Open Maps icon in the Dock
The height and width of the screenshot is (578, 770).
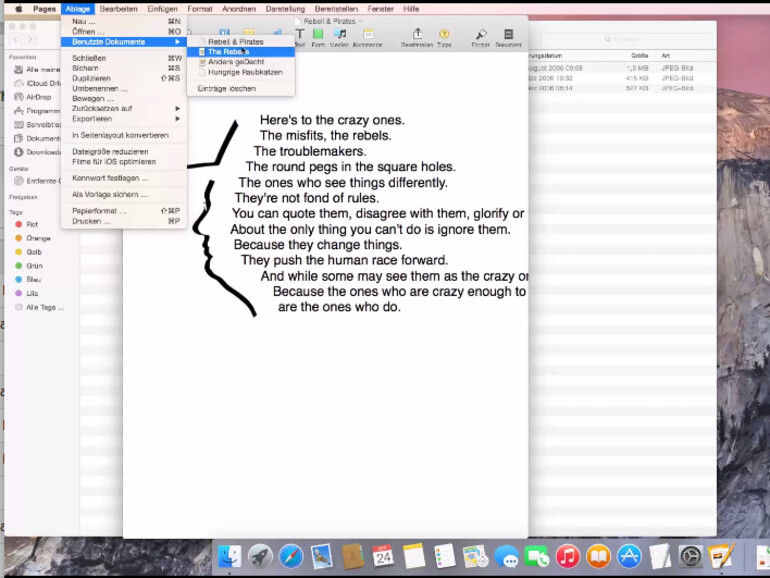(x=475, y=556)
